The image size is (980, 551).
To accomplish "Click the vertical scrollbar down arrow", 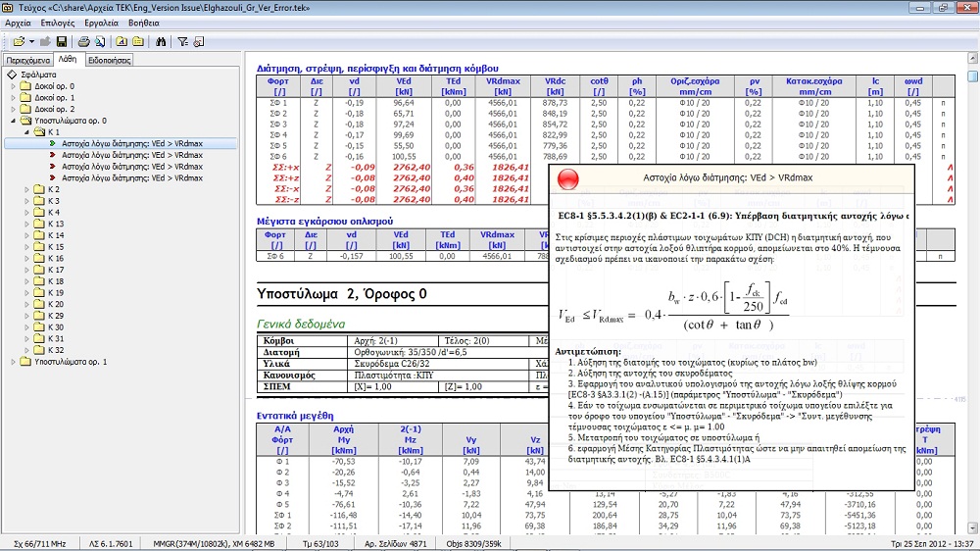I will pos(972,527).
